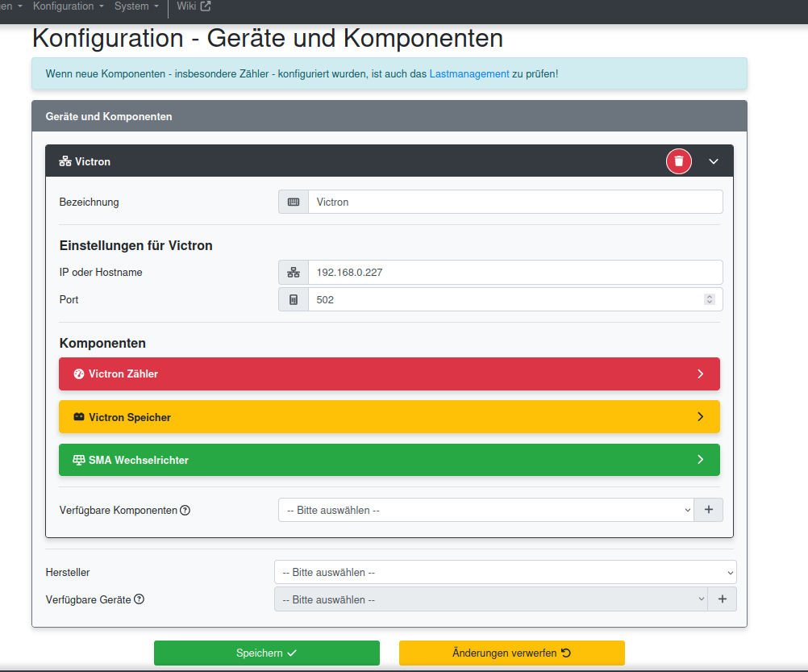Click calculator icon beside Port field
The width and height of the screenshot is (808, 672).
(294, 299)
